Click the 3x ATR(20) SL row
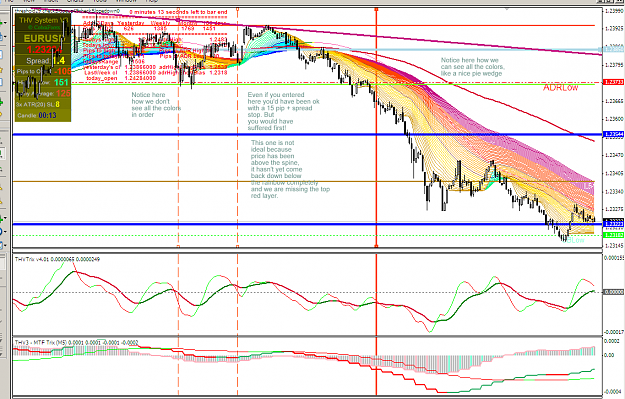This screenshot has height=399, width=625. click(38, 104)
